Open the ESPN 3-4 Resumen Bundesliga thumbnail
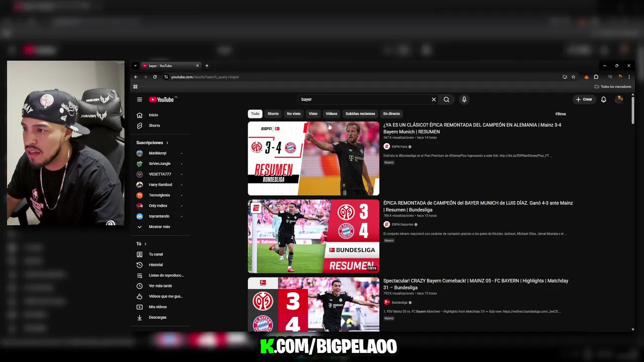 click(x=313, y=158)
